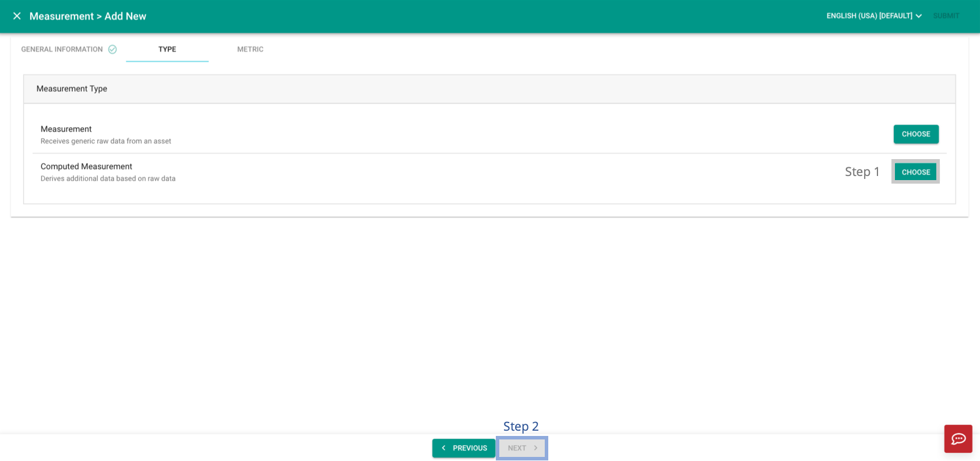
Task: Click the 'Computed Measurement' title text
Action: 86,167
